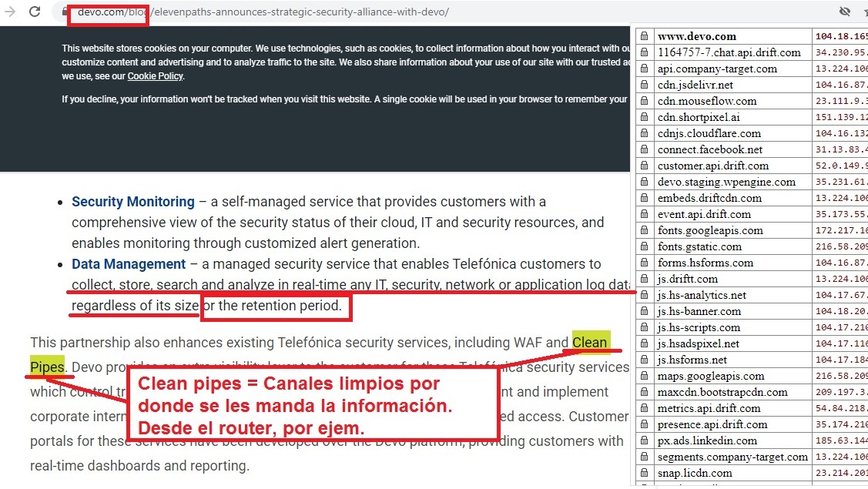Click the lock icon beside fonts.gstatic.com
The height and width of the screenshot is (489, 868).
point(645,246)
